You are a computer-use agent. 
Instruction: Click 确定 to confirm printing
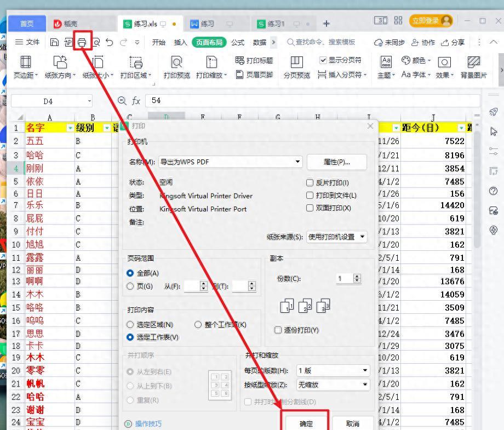tap(306, 424)
